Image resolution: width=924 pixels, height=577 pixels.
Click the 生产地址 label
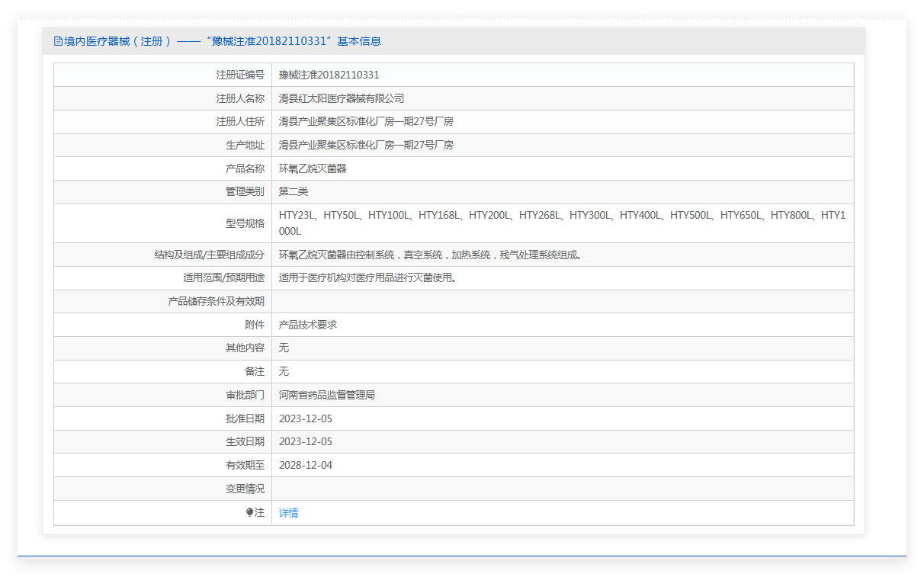click(245, 145)
